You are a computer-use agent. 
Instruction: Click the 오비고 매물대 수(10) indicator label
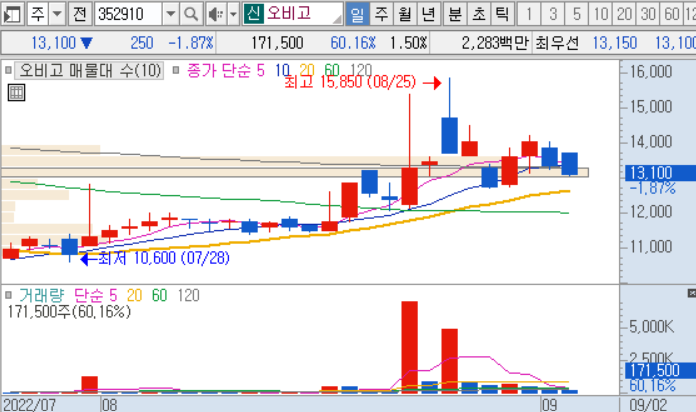click(x=90, y=70)
